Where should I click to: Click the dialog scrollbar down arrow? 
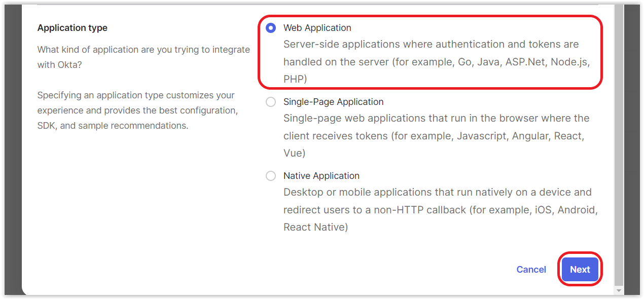coord(618,290)
